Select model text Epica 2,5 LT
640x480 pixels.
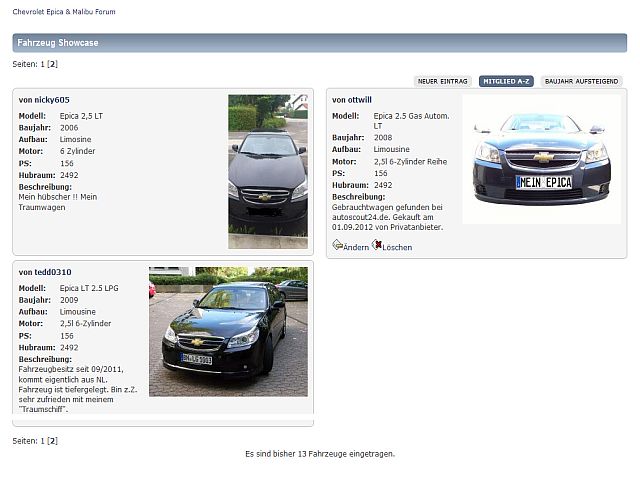click(81, 116)
